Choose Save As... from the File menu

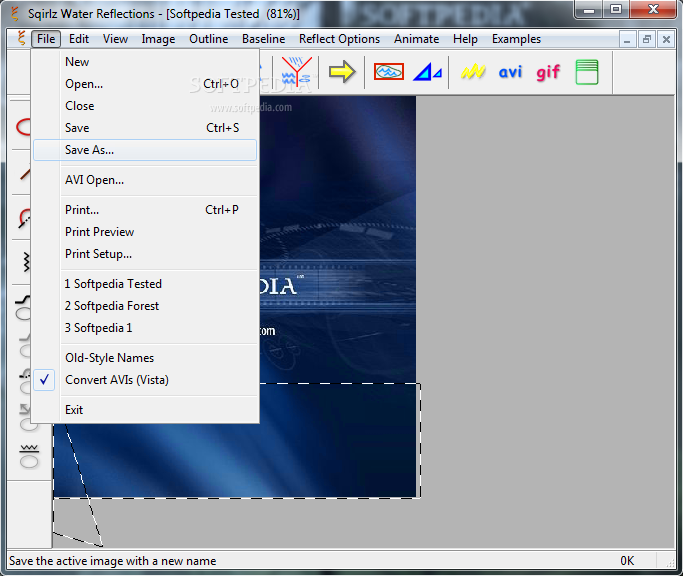[145, 150]
